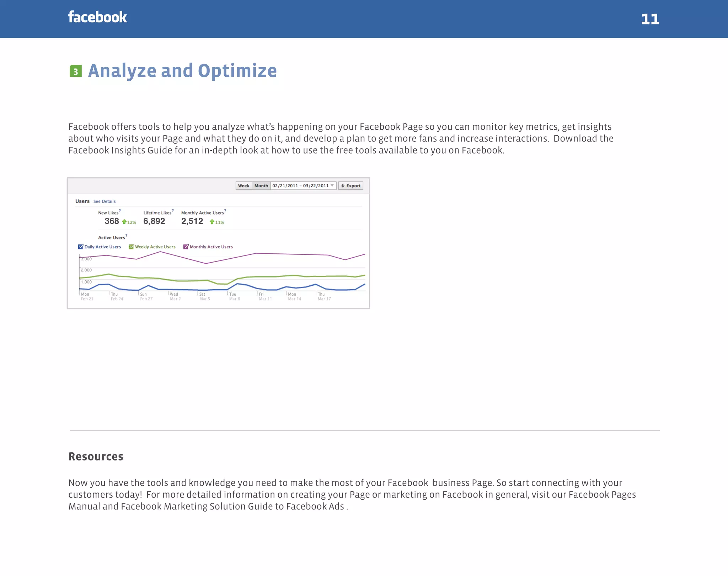Select the Month view button

261,186
